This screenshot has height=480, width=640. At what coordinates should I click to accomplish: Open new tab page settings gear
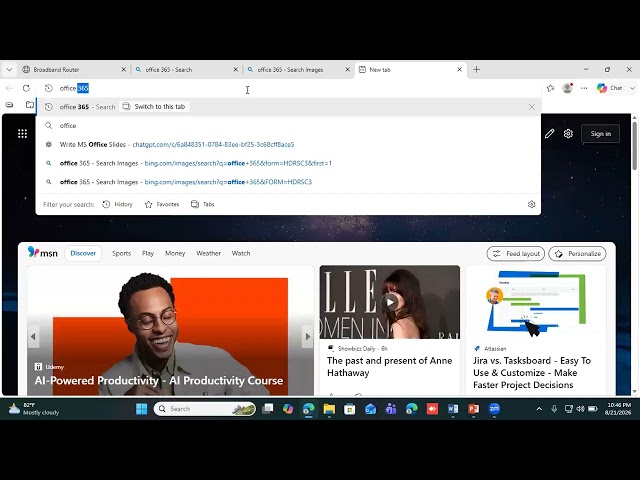pyautogui.click(x=568, y=133)
